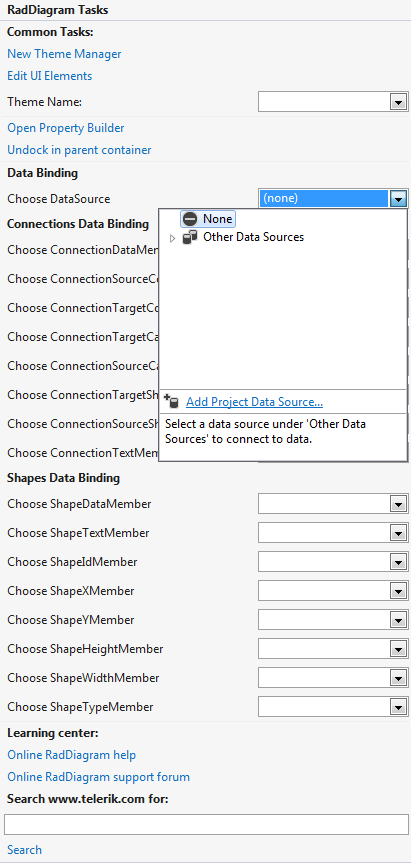411x863 pixels.
Task: Click the Choose ShapeXMember label
Action: [x=70, y=591]
